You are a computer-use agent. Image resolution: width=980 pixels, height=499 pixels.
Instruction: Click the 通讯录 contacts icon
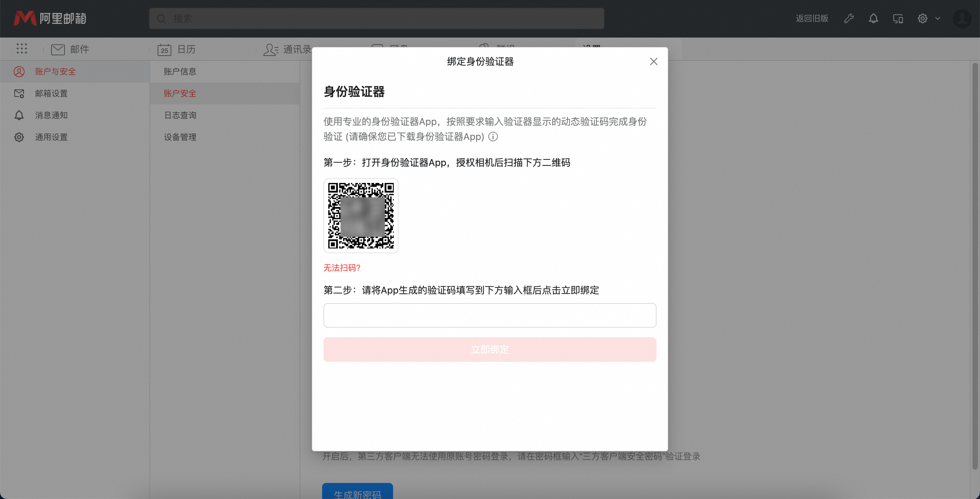point(271,49)
